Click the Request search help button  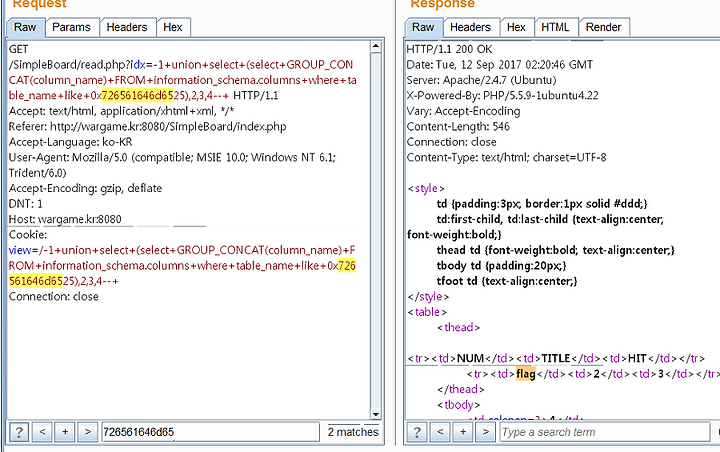[19, 432]
